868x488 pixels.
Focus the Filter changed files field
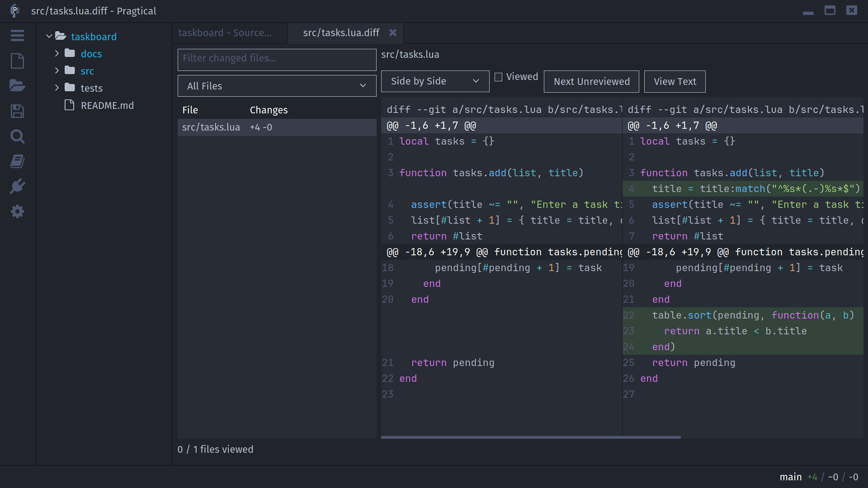click(277, 60)
